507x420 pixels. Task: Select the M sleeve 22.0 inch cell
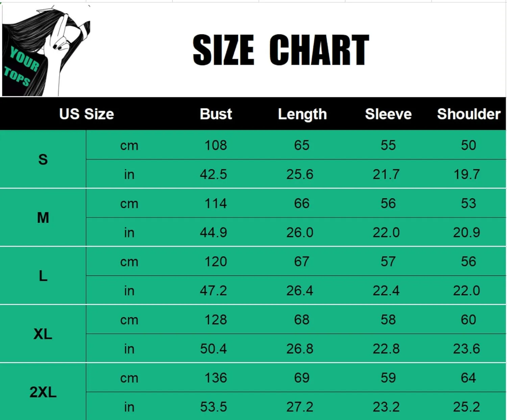386,232
